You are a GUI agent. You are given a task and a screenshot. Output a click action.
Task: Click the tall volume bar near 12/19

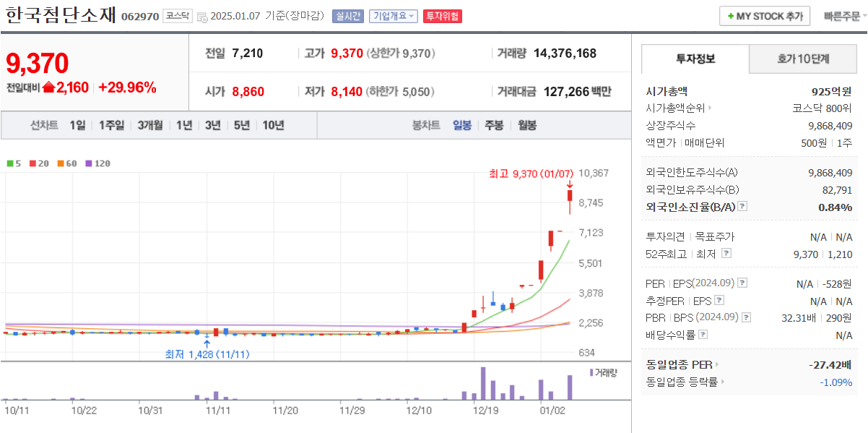point(482,383)
